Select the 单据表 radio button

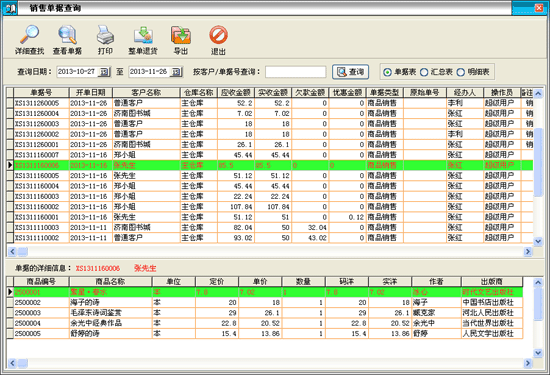pyautogui.click(x=387, y=72)
